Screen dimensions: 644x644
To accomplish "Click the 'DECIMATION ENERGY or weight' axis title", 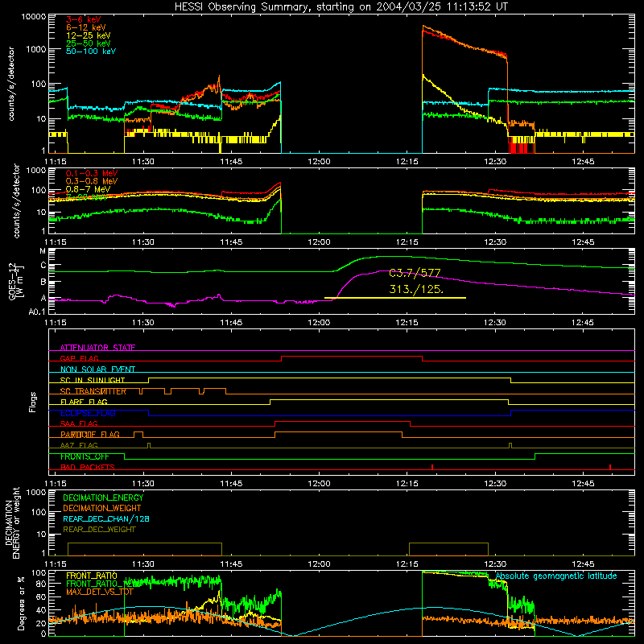I will pyautogui.click(x=12, y=522).
